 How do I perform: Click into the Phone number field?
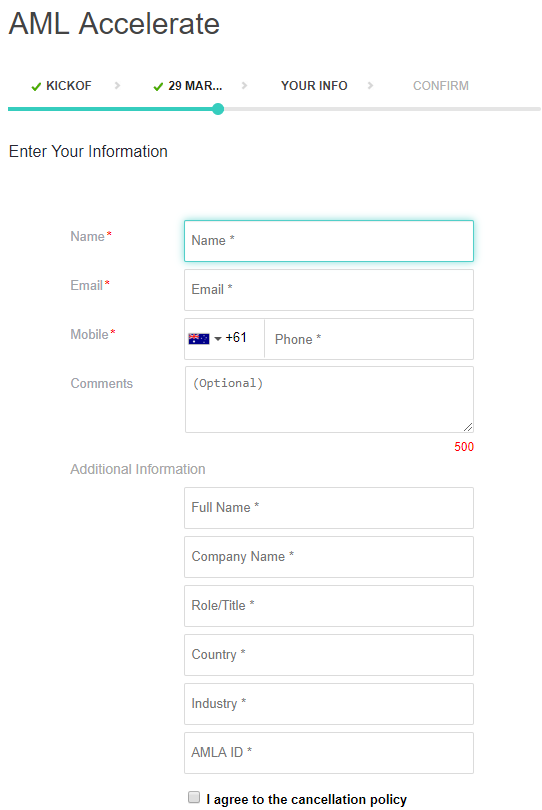click(369, 339)
